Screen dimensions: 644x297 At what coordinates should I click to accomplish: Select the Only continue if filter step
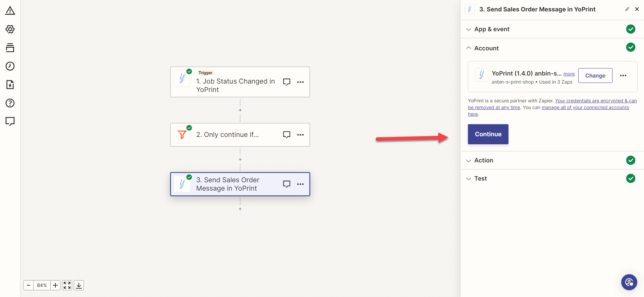[240, 135]
